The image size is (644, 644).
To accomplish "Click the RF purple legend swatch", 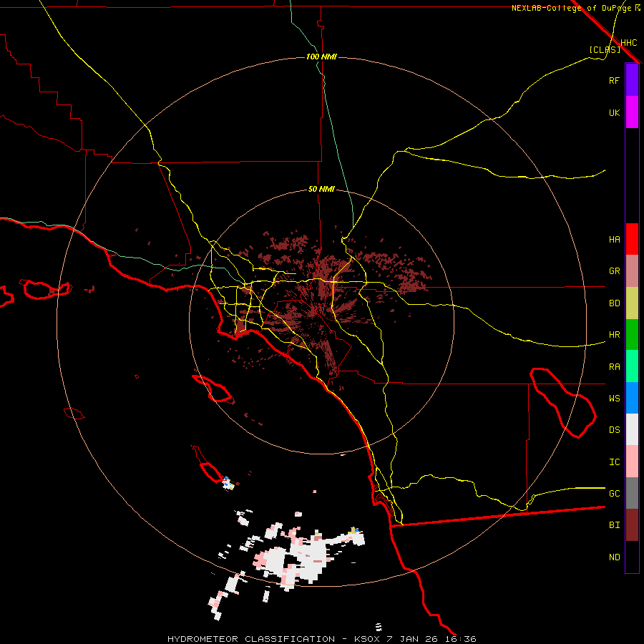I will pos(632,80).
